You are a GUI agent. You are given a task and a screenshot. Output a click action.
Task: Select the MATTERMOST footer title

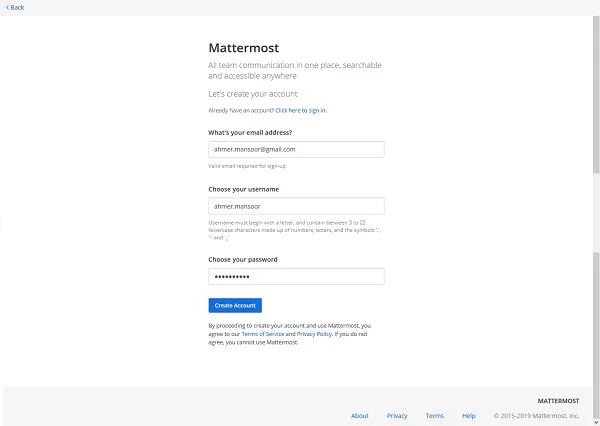point(558,401)
